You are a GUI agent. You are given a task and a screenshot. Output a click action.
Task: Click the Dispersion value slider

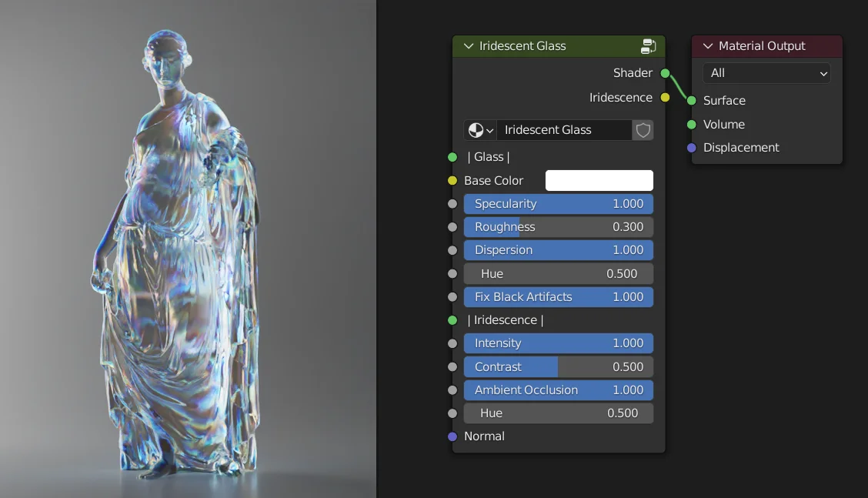[x=558, y=249]
